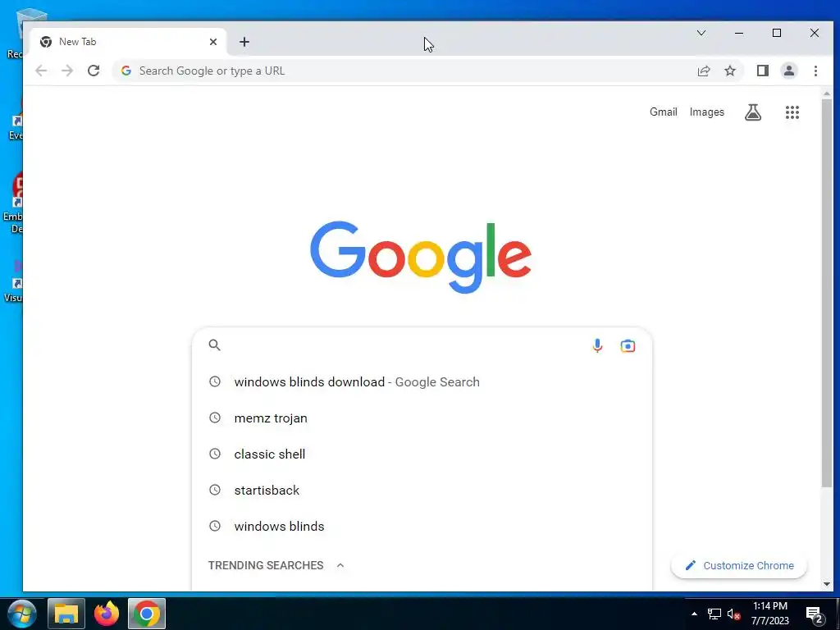Open Search Labs flask icon
Viewport: 840px width, 630px height.
click(753, 112)
